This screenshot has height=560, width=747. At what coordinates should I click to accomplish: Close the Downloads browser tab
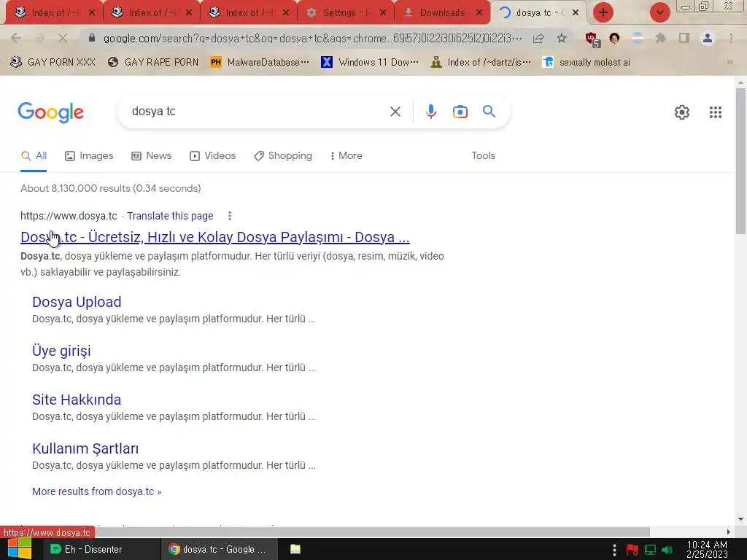coord(479,13)
